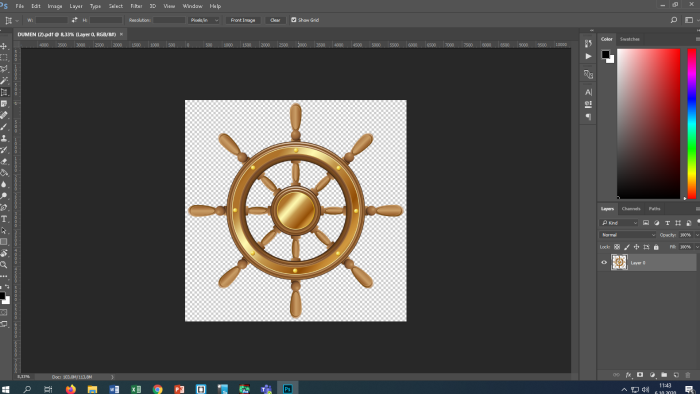Select the Brush tool

[x=4, y=127]
